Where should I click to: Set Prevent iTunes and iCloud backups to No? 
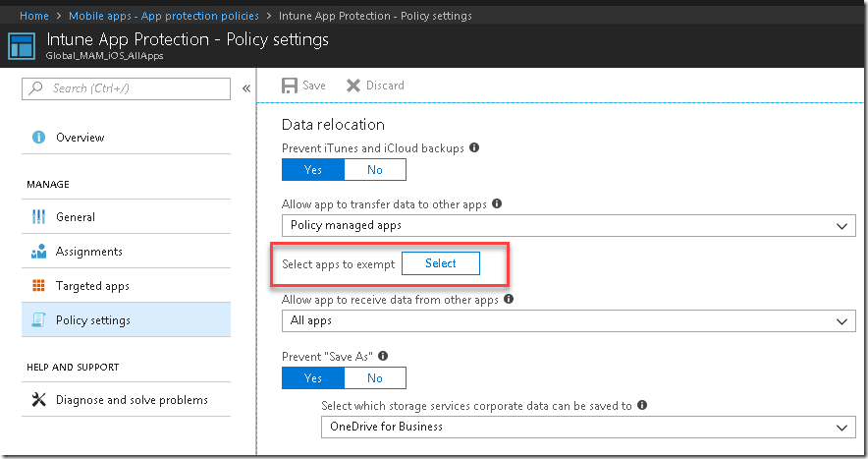(375, 170)
